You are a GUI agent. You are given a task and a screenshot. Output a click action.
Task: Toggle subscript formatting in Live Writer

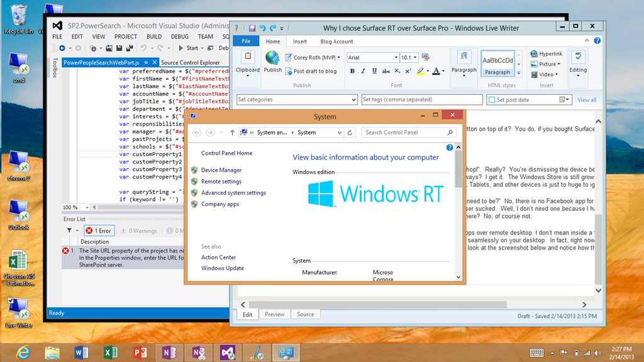tap(397, 71)
